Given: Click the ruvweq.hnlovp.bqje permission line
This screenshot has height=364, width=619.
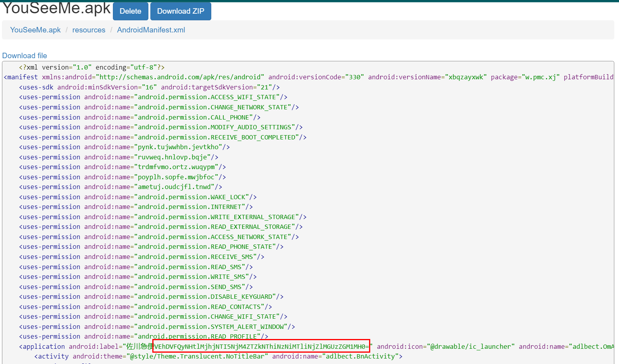Looking at the screenshot, I should tap(119, 157).
